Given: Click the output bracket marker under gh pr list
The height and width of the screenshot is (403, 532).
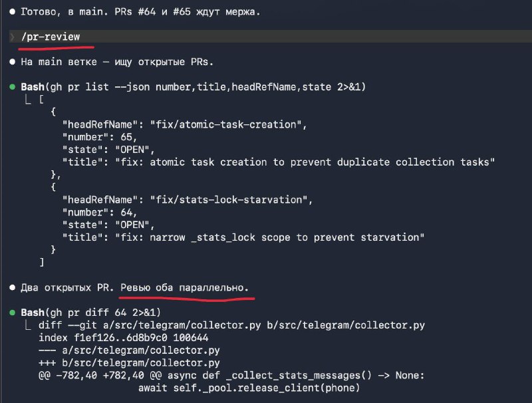Looking at the screenshot, I should pos(27,100).
